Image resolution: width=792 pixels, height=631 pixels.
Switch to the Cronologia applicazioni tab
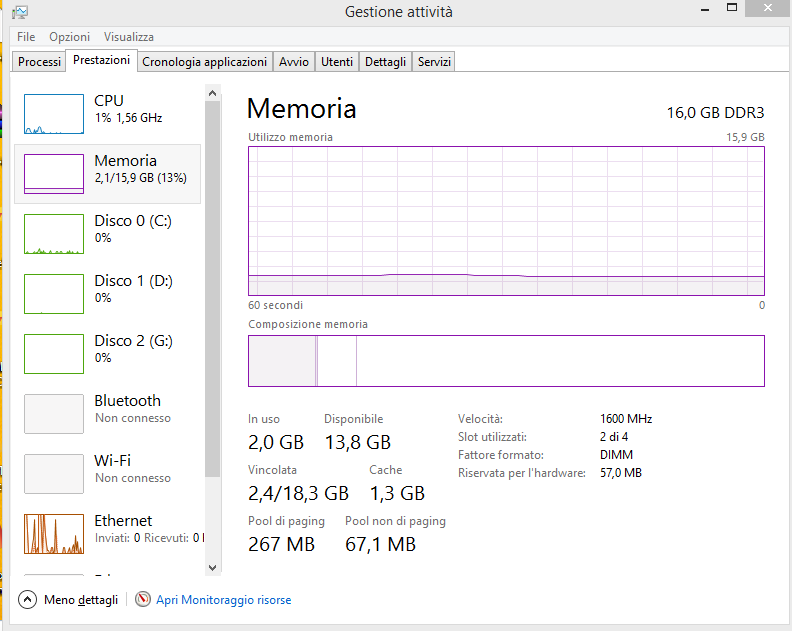coord(205,62)
